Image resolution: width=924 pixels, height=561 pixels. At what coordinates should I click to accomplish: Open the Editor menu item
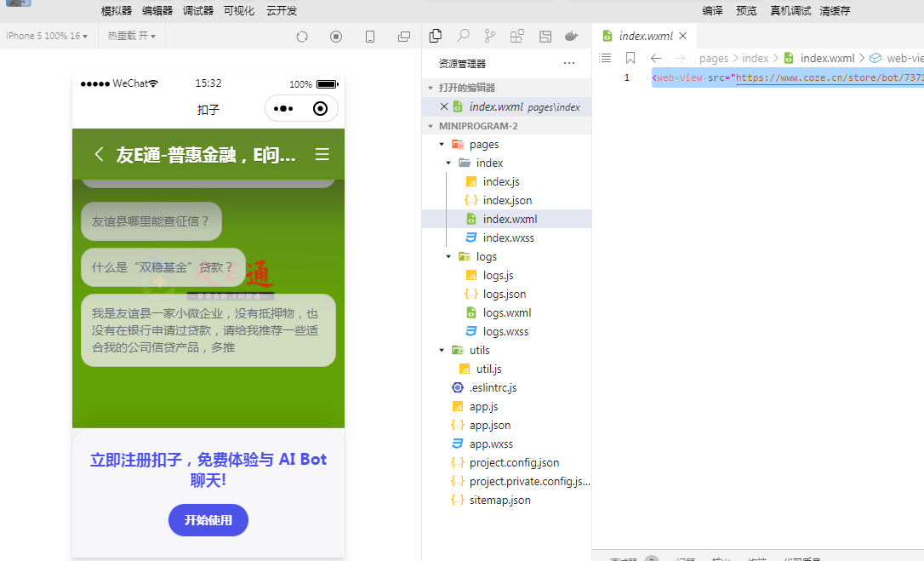tap(157, 10)
